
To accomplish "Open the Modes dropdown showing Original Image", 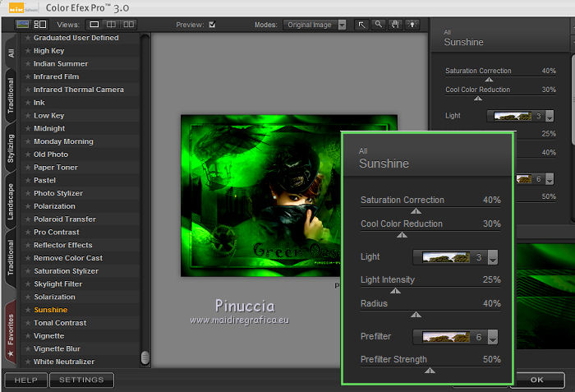I will tap(315, 25).
